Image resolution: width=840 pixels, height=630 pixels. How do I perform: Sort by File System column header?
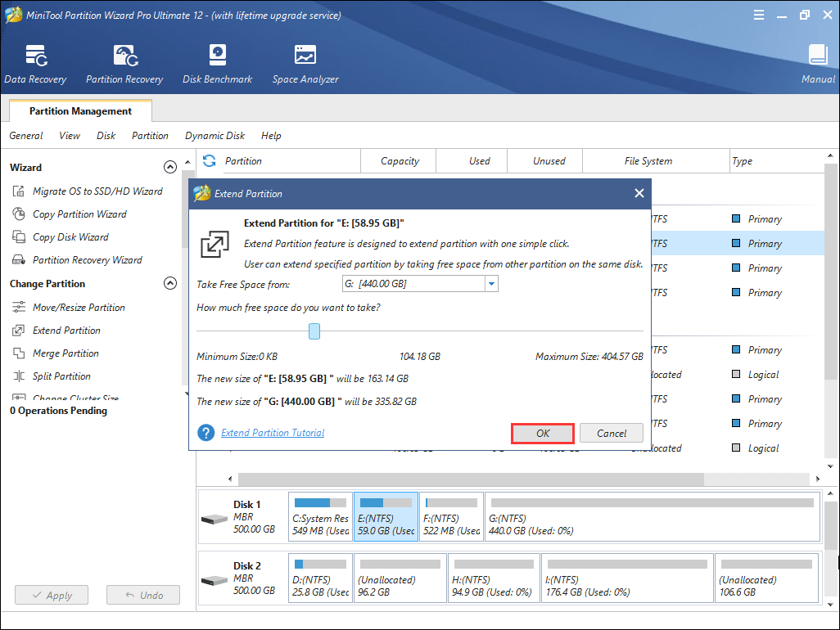pos(656,160)
